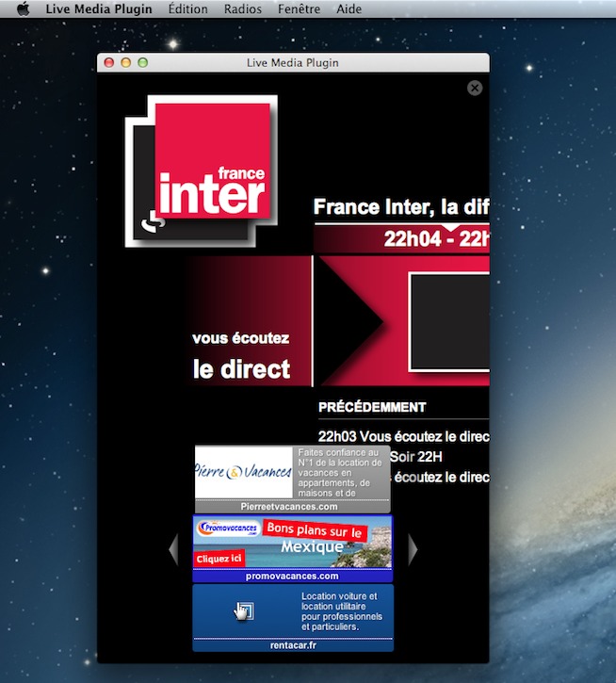
Task: Open the Édition menu
Action: coord(188,8)
